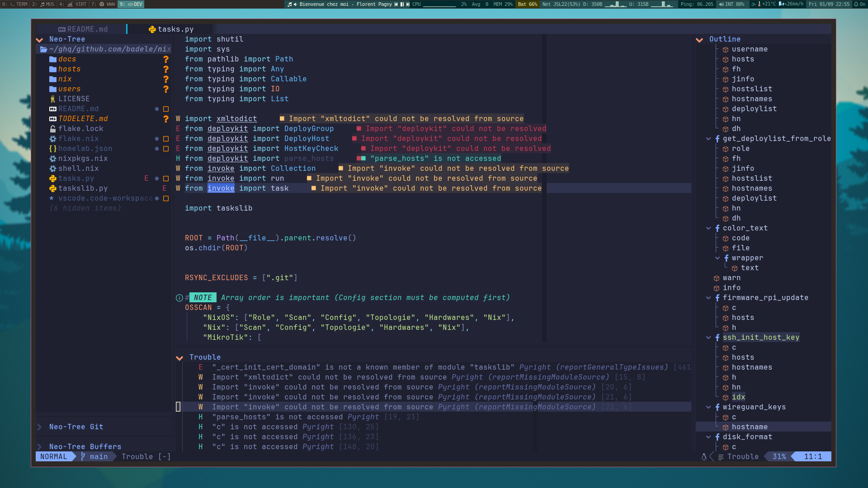Click the git branch icon in the statusline

[83, 457]
